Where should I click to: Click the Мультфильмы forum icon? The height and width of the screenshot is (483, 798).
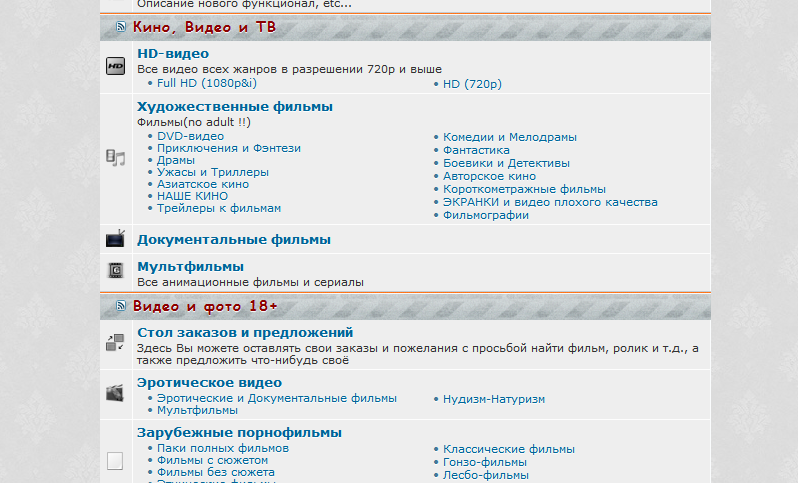click(115, 270)
